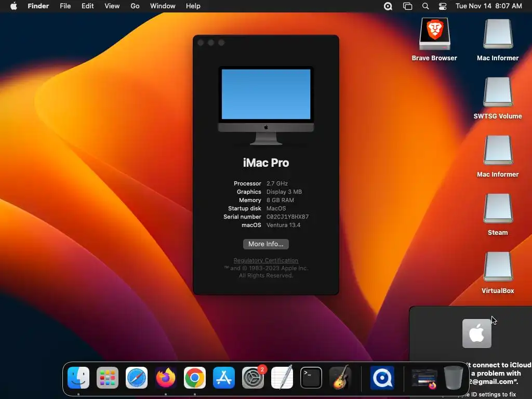Open System Settings in the Dock
The image size is (532, 399).
253,378
